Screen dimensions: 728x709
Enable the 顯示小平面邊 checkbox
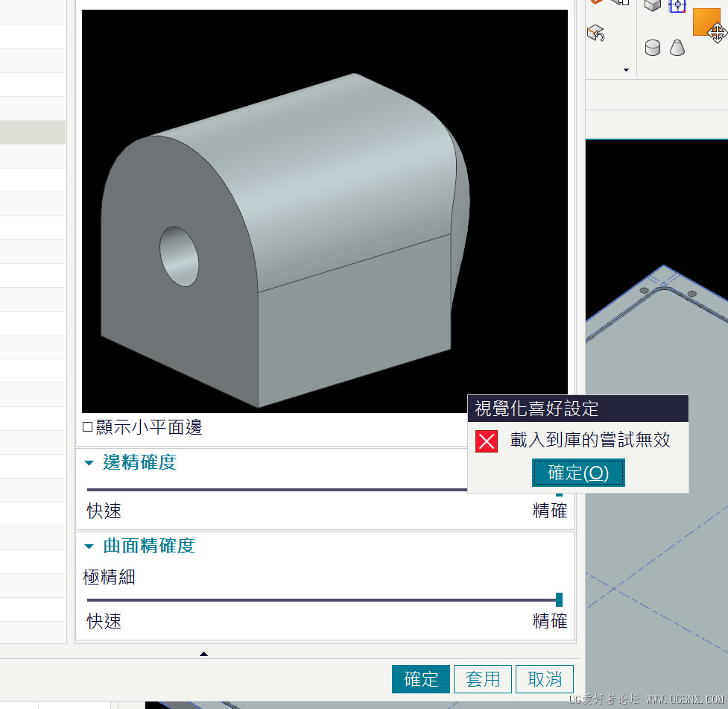[x=87, y=426]
